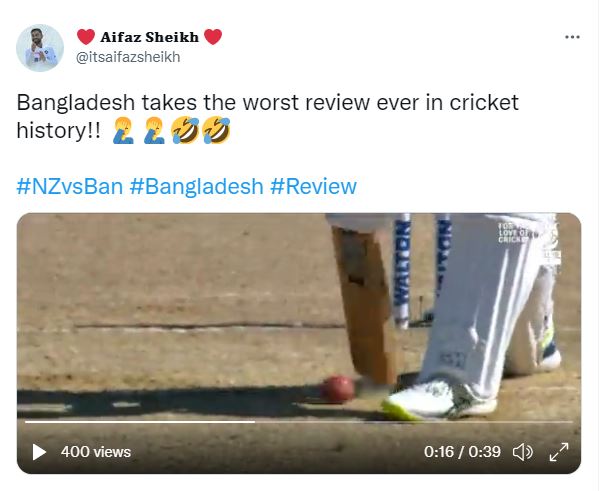Open the #Review hashtag
The image size is (600, 491).
pyautogui.click(x=313, y=186)
